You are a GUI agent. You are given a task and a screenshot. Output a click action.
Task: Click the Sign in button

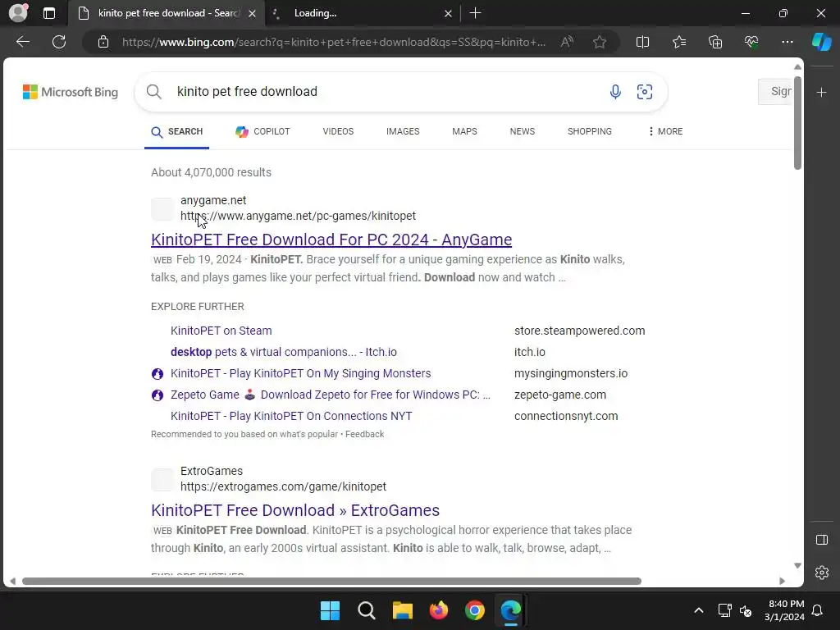[775, 92]
